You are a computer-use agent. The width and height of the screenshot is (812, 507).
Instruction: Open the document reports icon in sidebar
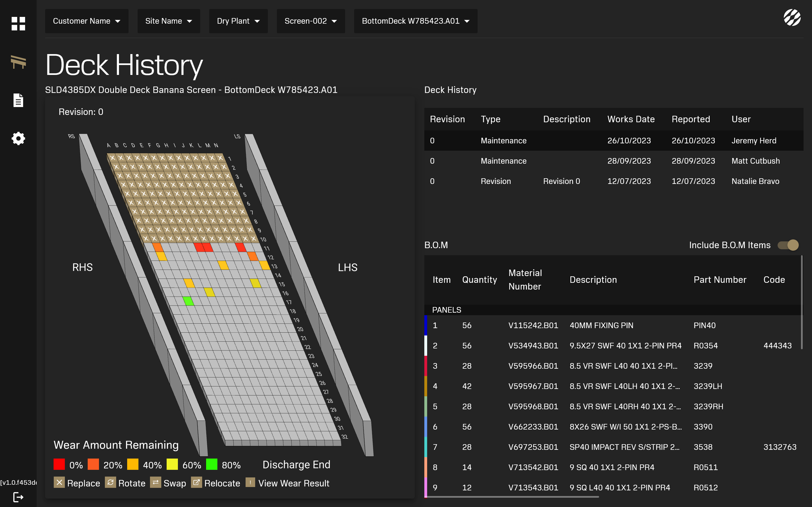18,100
